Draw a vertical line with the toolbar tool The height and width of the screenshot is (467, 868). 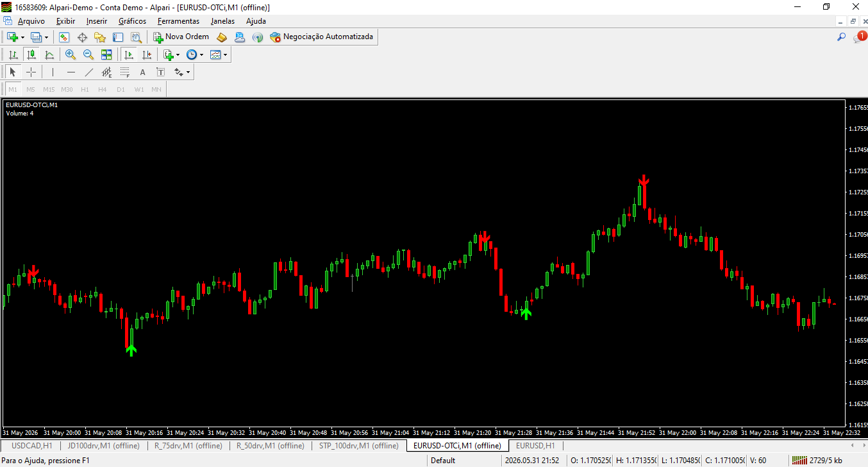(53, 72)
